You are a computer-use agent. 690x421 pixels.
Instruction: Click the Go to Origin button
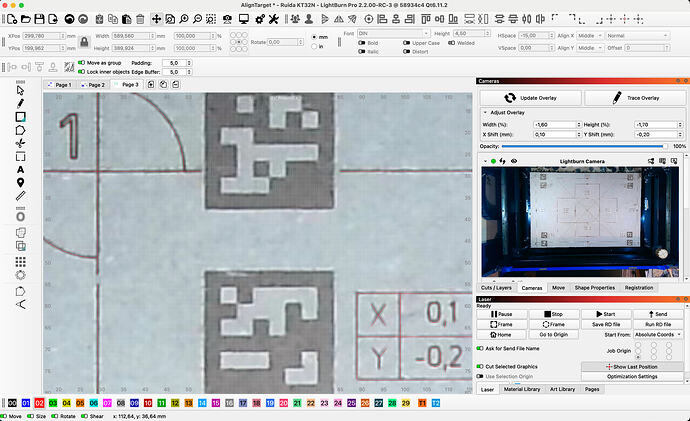[x=554, y=335]
